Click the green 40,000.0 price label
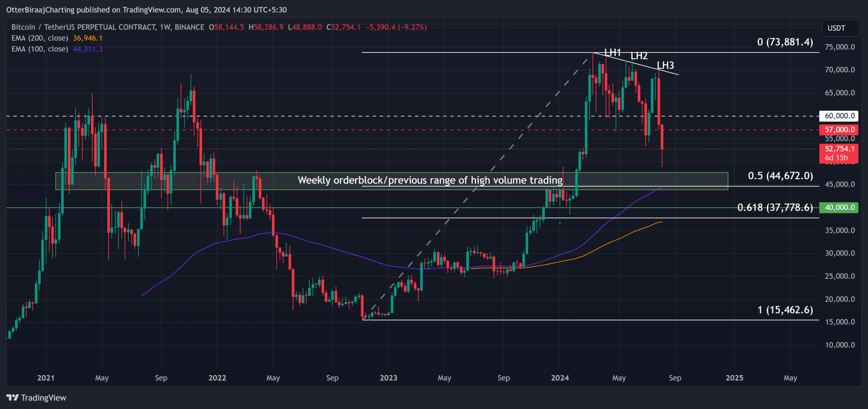The width and height of the screenshot is (868, 409). tap(839, 207)
